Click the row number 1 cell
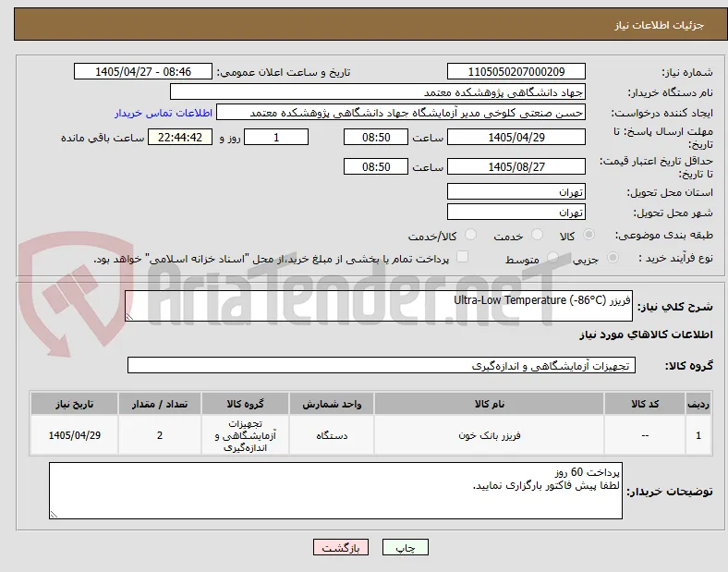The height and width of the screenshot is (572, 728). click(698, 435)
